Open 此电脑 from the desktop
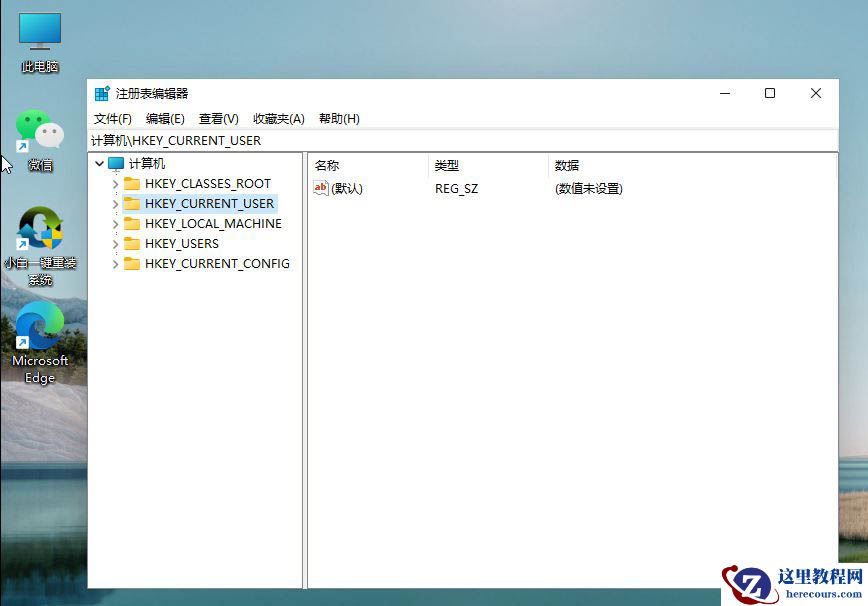 40,35
